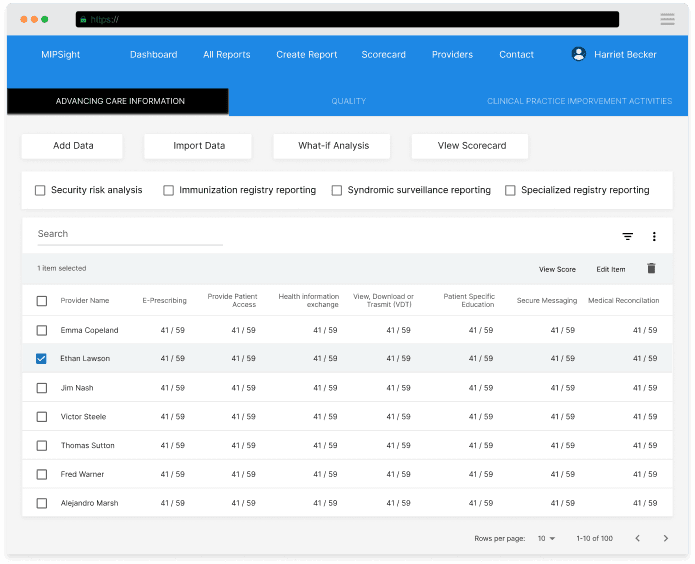Click the address bar lock icon
This screenshot has height=564, width=695.
pos(83,20)
